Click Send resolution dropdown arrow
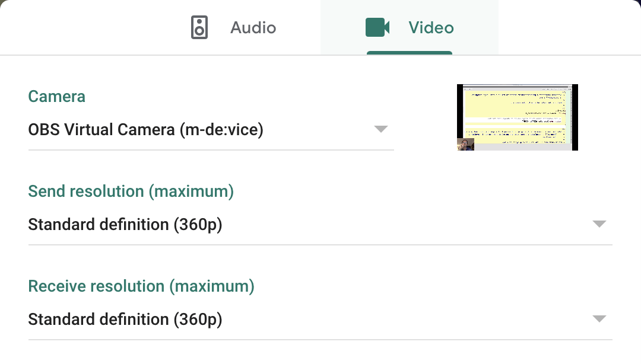641x364 pixels. click(599, 224)
